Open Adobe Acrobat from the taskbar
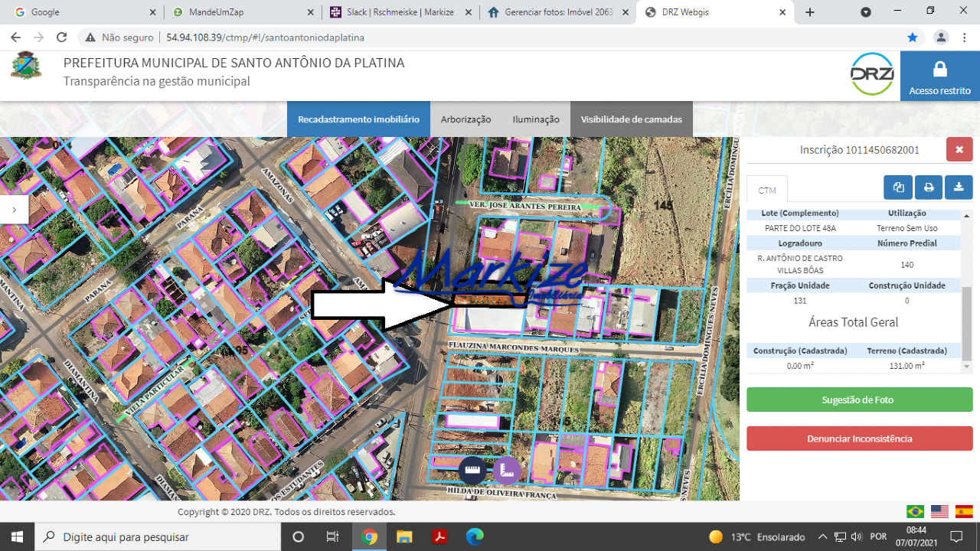This screenshot has height=551, width=980. (440, 536)
